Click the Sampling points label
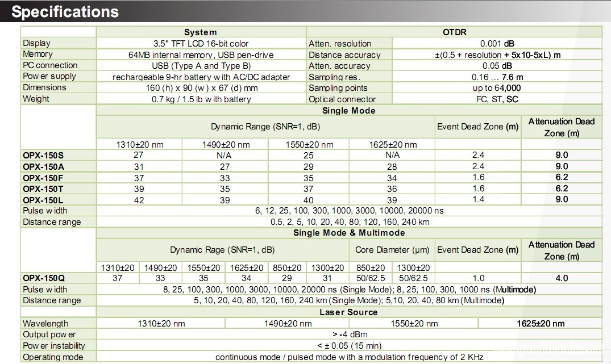611x364 pixels. pyautogui.click(x=338, y=88)
